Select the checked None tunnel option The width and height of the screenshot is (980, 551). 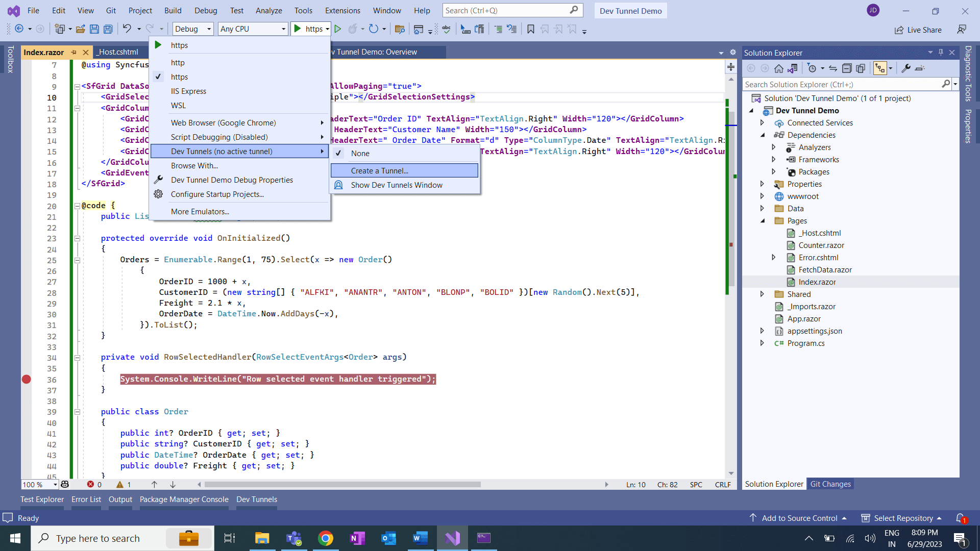coord(360,154)
